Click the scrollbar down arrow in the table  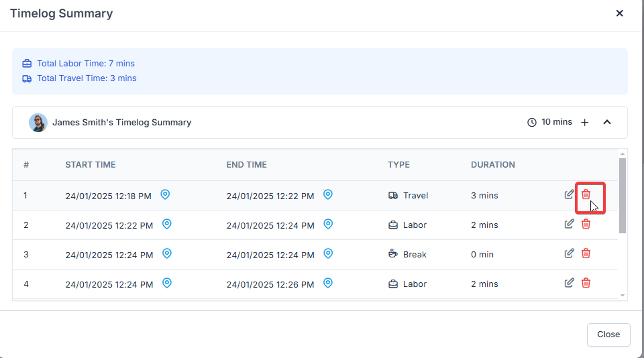pos(623,296)
